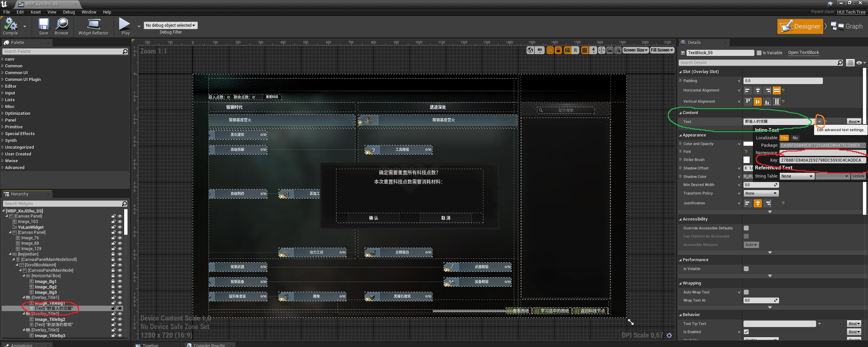
Task: Switch to the Timeline tab
Action: coord(150,345)
